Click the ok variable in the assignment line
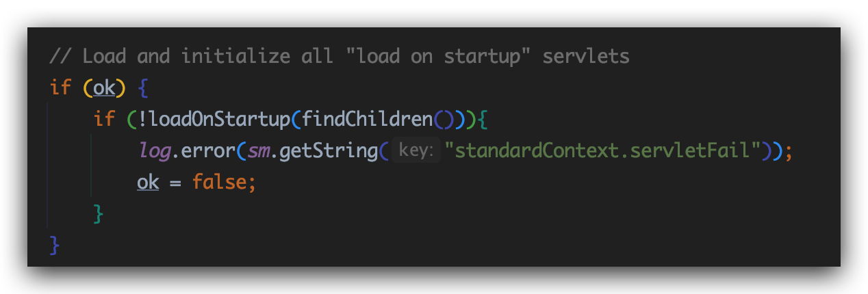The width and height of the screenshot is (868, 294). [148, 183]
